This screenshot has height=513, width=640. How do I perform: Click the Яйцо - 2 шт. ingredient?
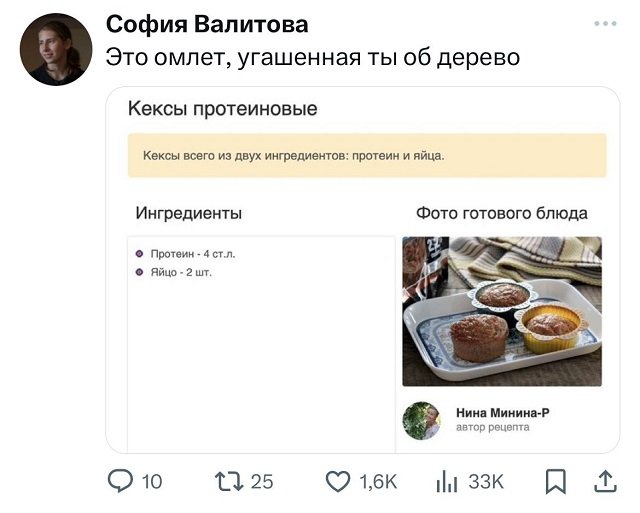click(x=180, y=272)
